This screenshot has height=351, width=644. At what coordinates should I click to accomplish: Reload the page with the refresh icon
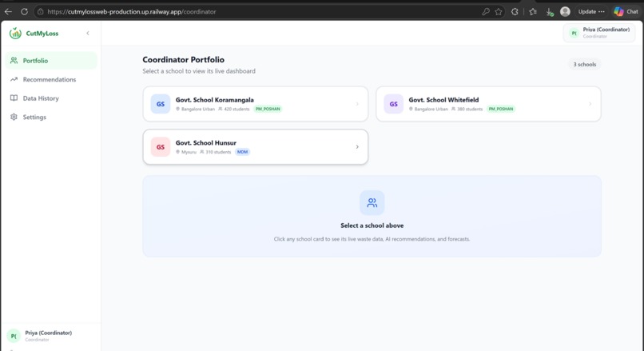(x=24, y=11)
